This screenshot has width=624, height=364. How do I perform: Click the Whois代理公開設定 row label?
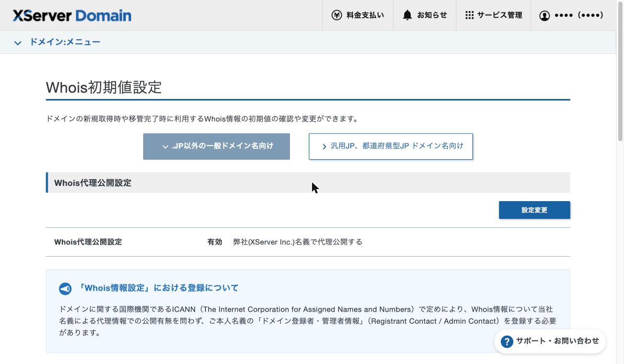tap(88, 242)
